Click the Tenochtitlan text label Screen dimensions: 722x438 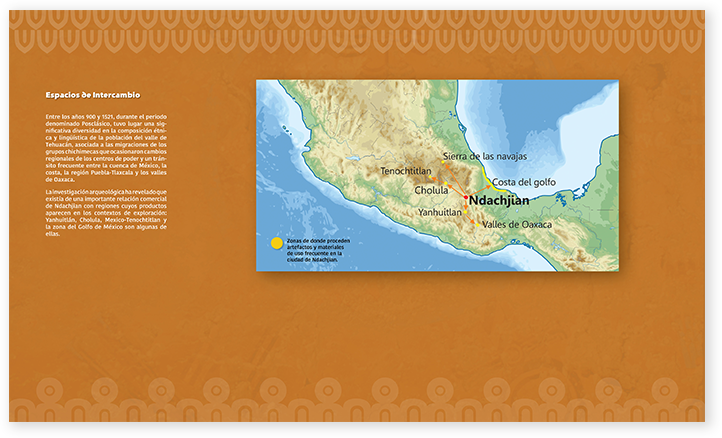(x=405, y=172)
